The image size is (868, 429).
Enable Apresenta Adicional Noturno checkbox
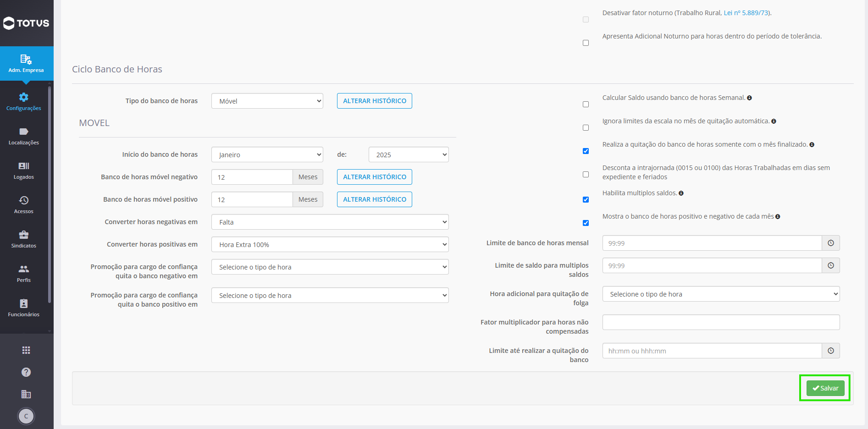coord(586,43)
